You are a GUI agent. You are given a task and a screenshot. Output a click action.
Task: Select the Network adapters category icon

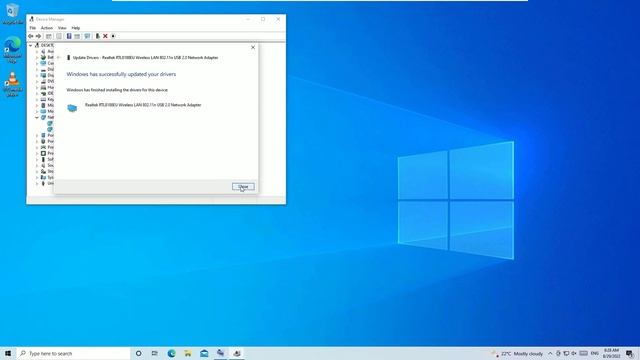(43, 118)
